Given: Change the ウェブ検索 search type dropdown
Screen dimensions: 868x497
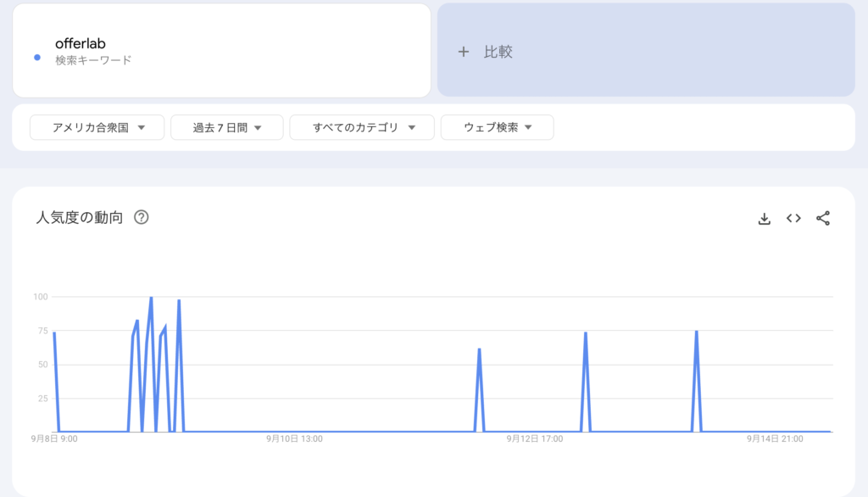Looking at the screenshot, I should click(498, 127).
